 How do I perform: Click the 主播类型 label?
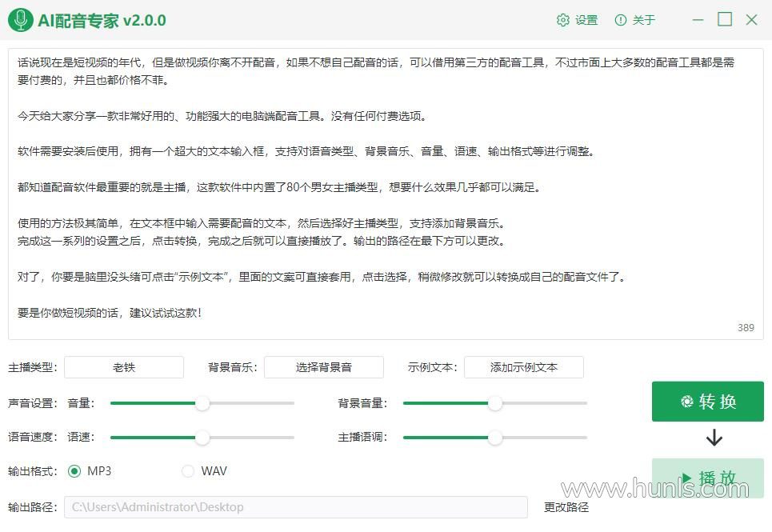click(x=33, y=368)
